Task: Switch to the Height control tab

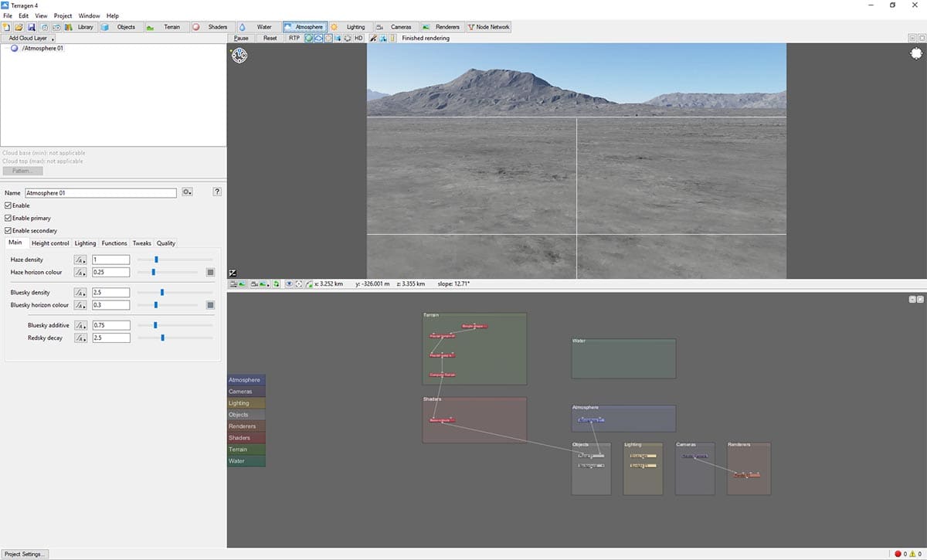Action: click(49, 243)
